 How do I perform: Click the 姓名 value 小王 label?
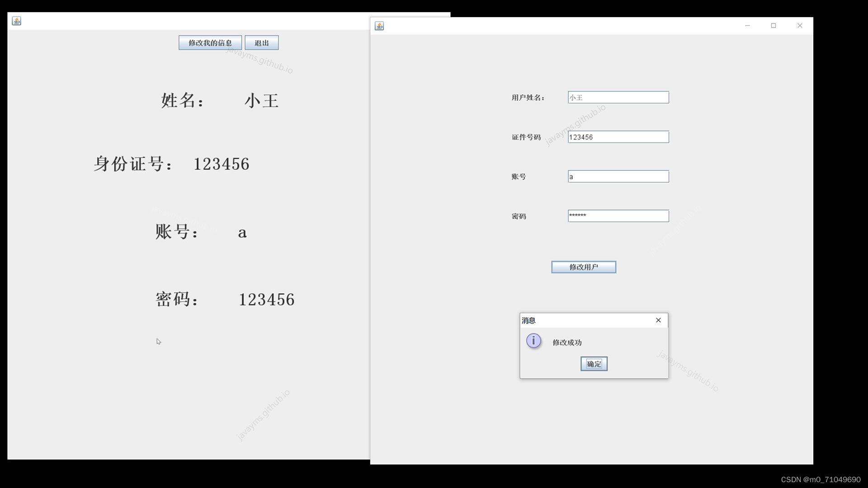pos(261,101)
